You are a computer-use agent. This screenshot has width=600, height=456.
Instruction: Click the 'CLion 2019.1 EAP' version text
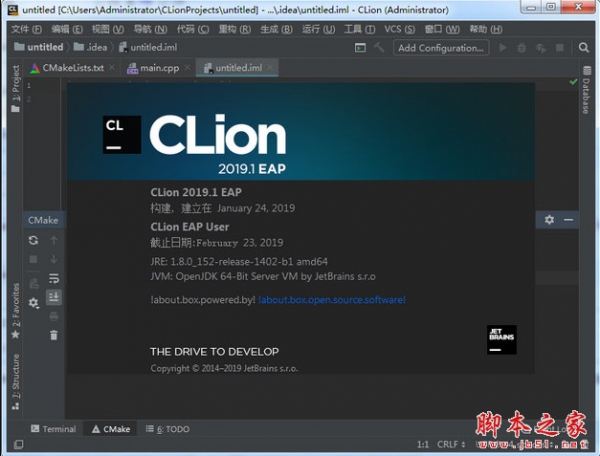tap(196, 192)
